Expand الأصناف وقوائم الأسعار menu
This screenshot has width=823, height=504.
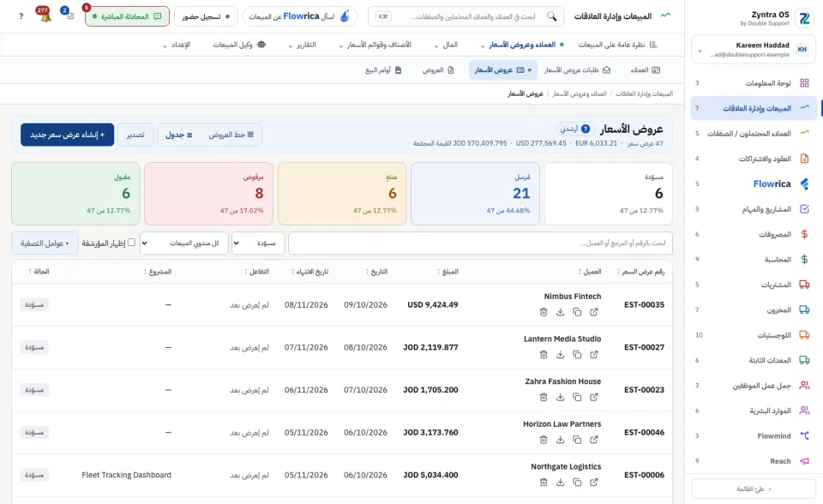click(x=375, y=45)
